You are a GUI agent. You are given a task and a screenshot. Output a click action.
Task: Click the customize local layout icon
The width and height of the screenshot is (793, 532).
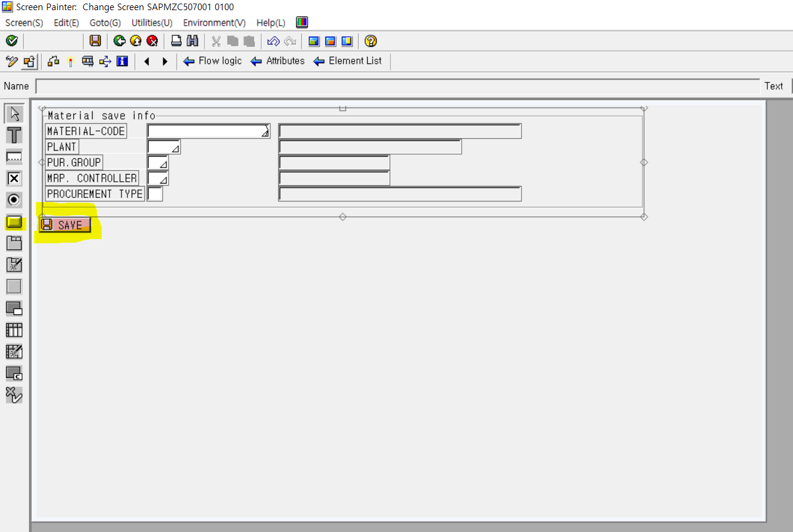(302, 23)
